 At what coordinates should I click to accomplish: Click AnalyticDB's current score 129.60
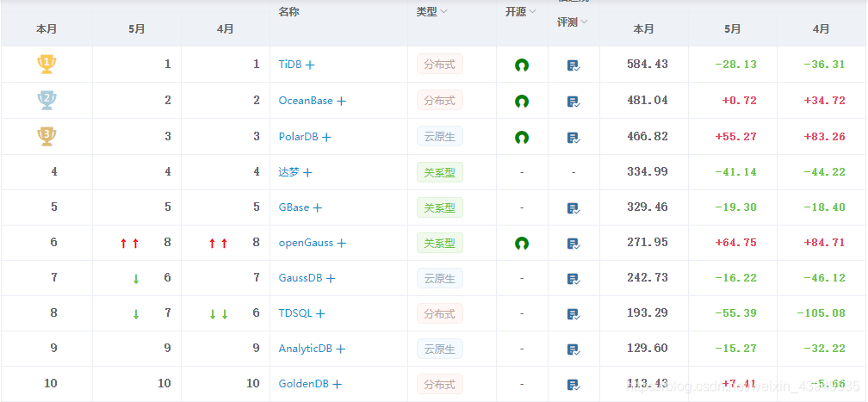[x=648, y=349]
